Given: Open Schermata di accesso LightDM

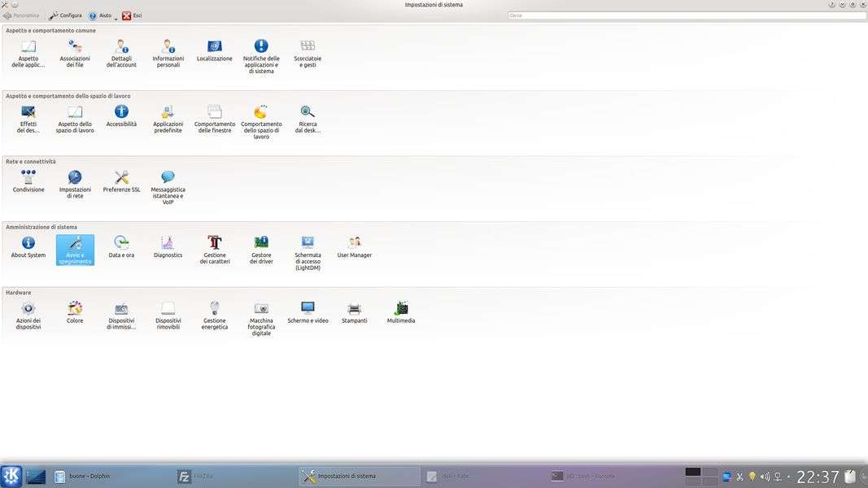Looking at the screenshot, I should (308, 253).
